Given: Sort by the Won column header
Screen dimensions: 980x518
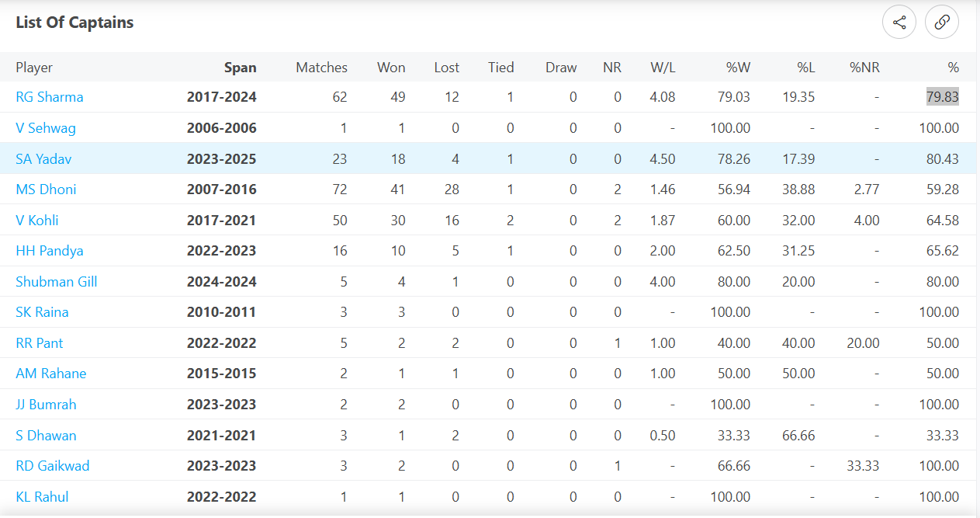Looking at the screenshot, I should tap(391, 68).
